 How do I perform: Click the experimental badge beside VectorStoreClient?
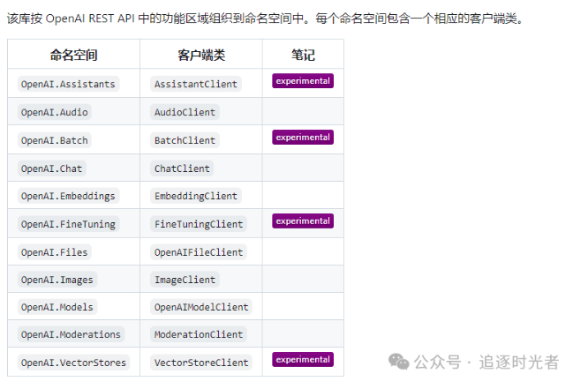[x=303, y=360]
